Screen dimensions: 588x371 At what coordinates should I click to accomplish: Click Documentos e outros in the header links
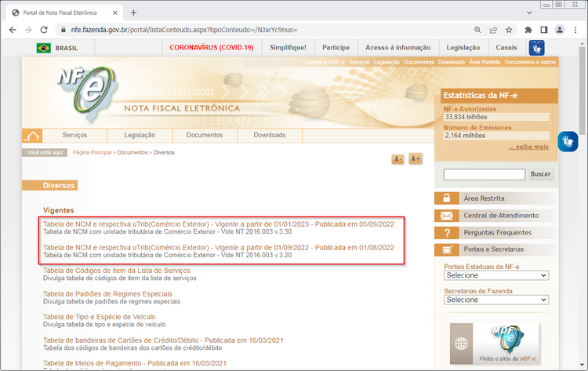(530, 62)
